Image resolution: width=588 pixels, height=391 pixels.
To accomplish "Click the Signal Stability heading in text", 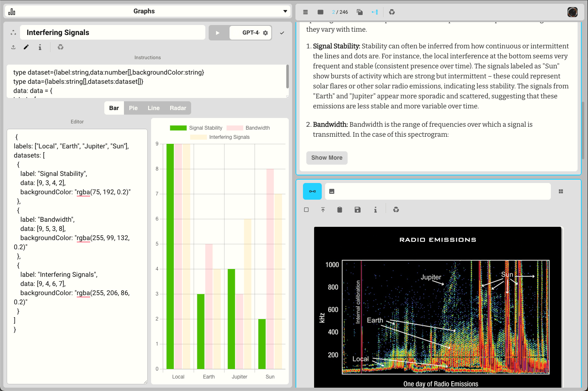I will pyautogui.click(x=336, y=46).
